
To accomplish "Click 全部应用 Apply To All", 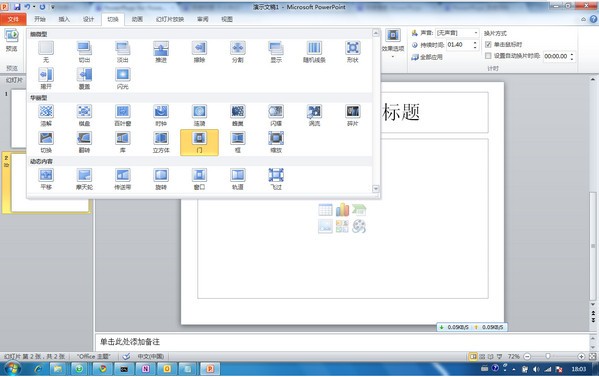I will click(x=427, y=57).
